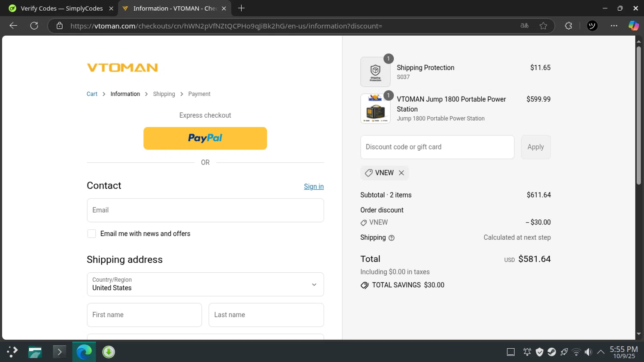Select the Information - VTOMAN tab

174,8
